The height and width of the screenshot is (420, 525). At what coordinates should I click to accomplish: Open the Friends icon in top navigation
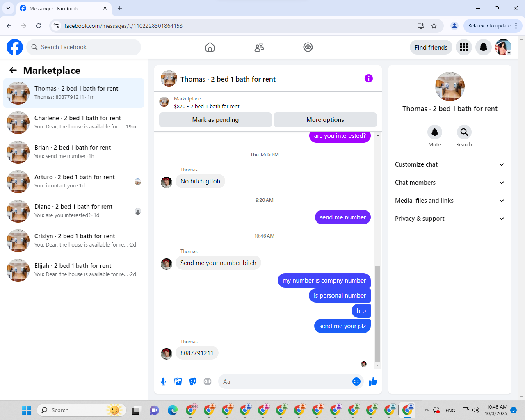coord(259,47)
